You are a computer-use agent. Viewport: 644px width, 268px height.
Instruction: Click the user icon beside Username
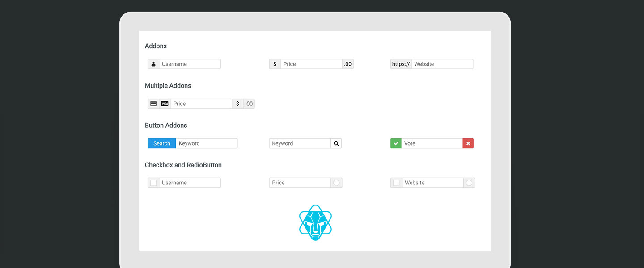coord(153,64)
